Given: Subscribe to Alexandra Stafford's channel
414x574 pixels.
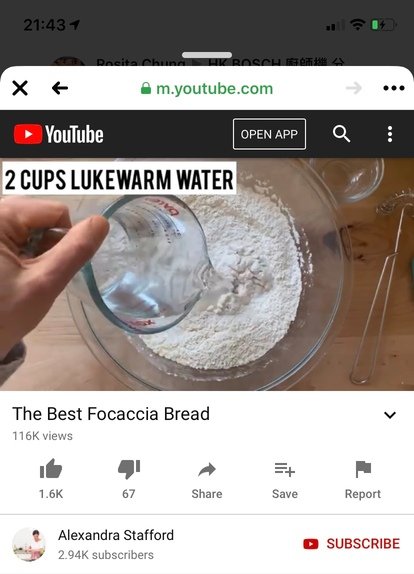Looking at the screenshot, I should tap(351, 544).
